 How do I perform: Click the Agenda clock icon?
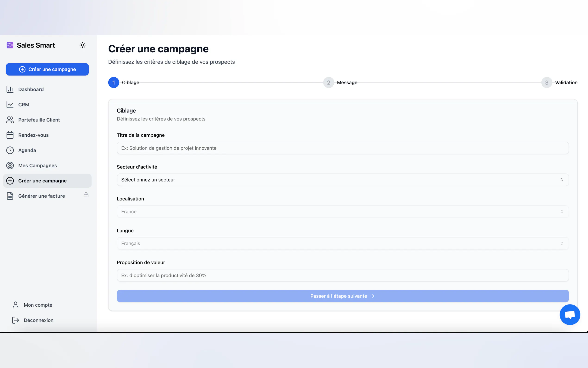pyautogui.click(x=10, y=150)
